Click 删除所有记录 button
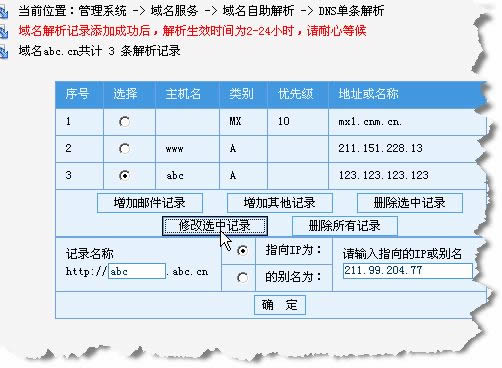This screenshot has height=368, width=502. [345, 226]
